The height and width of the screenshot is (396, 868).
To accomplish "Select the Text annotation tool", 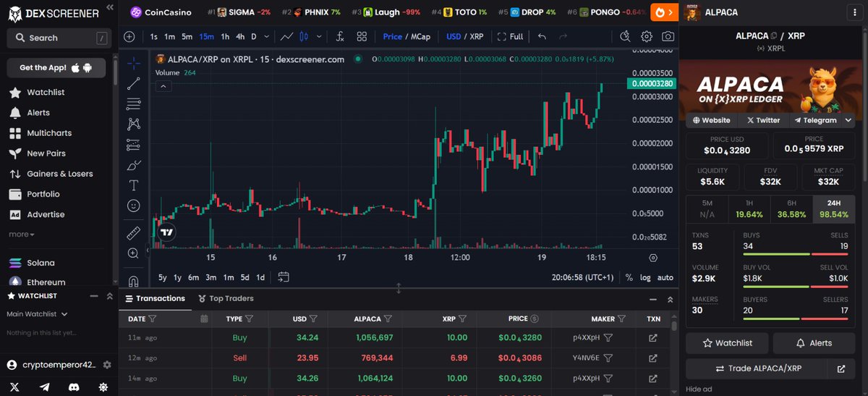I will click(133, 185).
